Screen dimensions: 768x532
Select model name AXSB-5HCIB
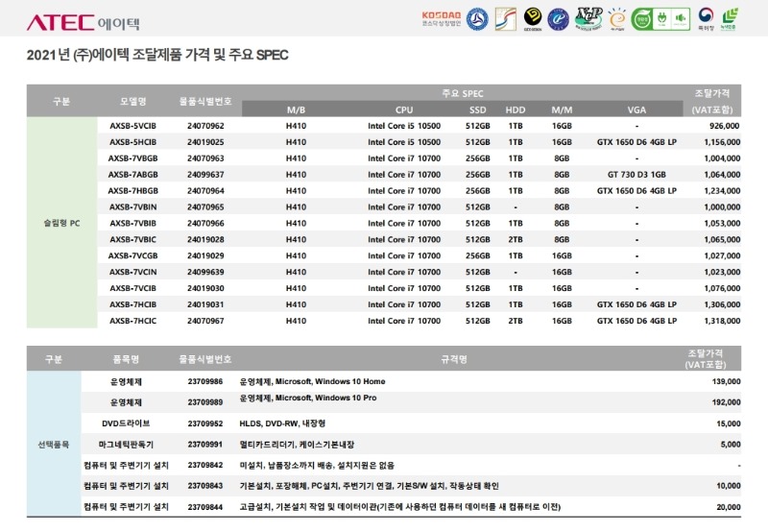pyautogui.click(x=132, y=142)
